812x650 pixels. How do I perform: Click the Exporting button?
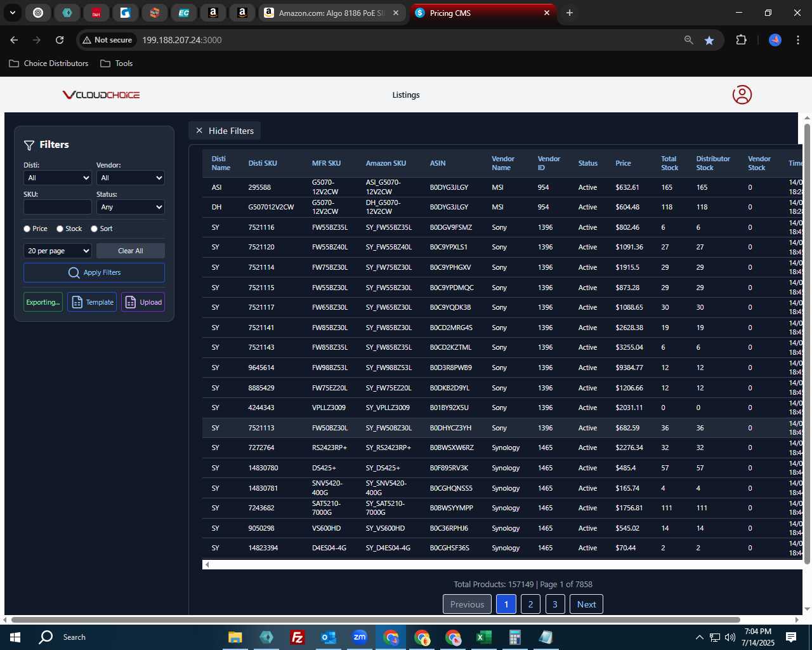click(43, 302)
